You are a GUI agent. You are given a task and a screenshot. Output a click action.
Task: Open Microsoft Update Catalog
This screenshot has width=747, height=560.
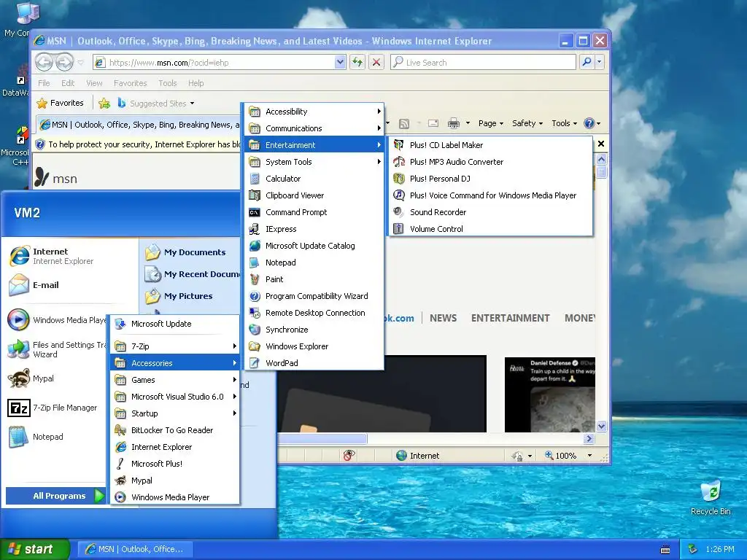[314, 246]
